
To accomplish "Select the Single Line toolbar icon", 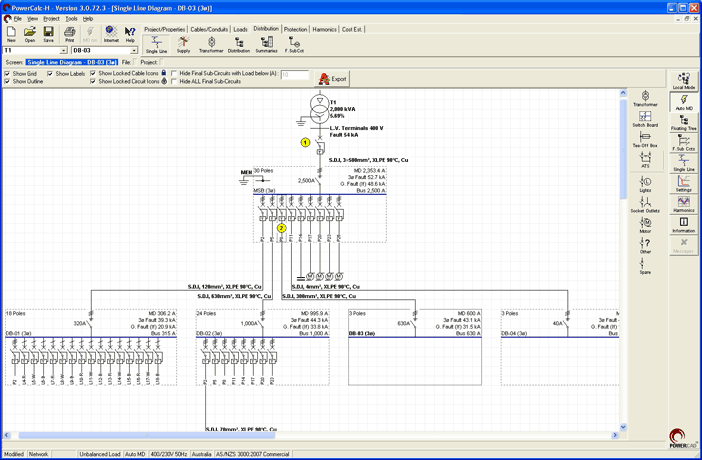I will pos(156,45).
